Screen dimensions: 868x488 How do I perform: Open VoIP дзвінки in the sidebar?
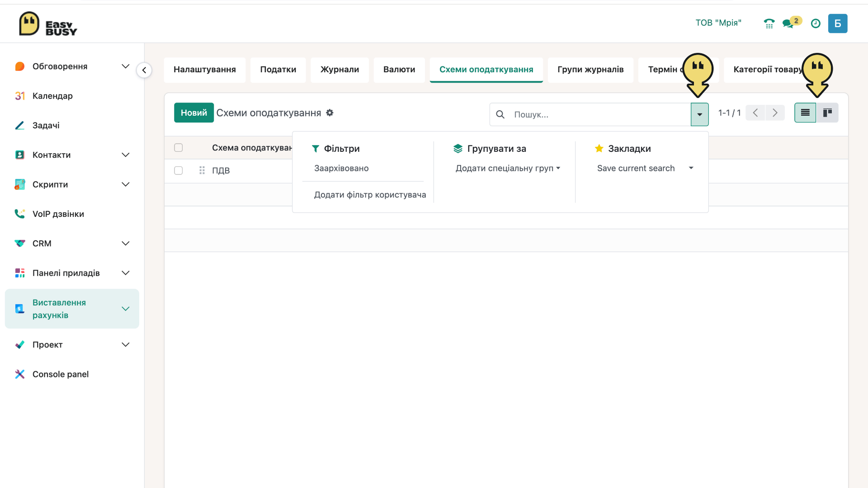58,214
